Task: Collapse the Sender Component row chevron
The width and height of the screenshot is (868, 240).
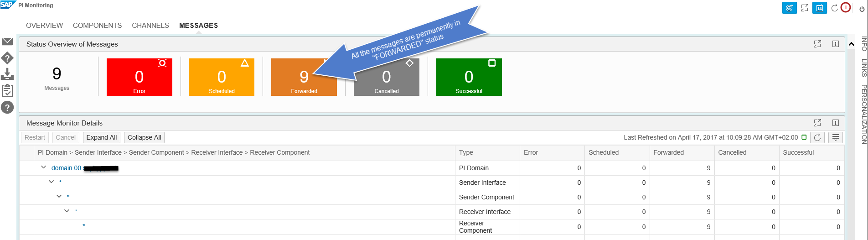Action: [x=59, y=196]
